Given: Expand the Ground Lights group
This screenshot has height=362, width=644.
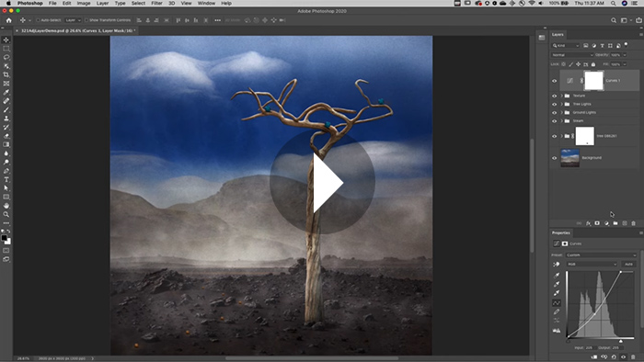Looking at the screenshot, I should [x=561, y=113].
